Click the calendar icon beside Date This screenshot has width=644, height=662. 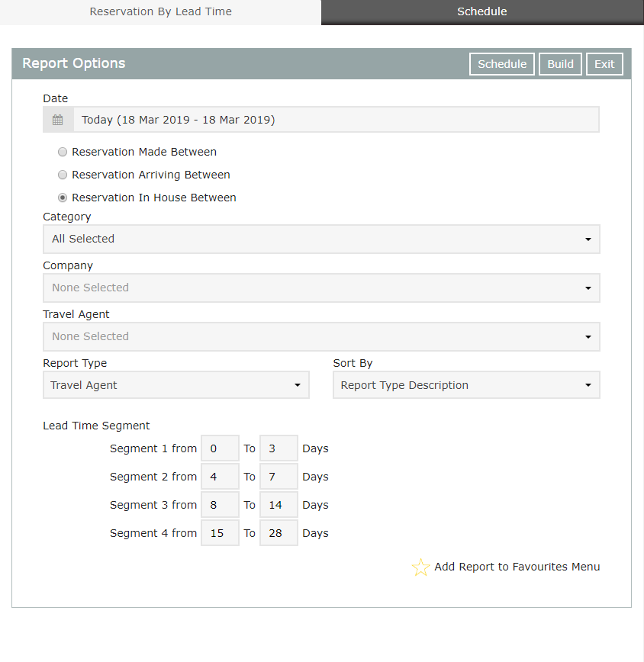tap(58, 120)
